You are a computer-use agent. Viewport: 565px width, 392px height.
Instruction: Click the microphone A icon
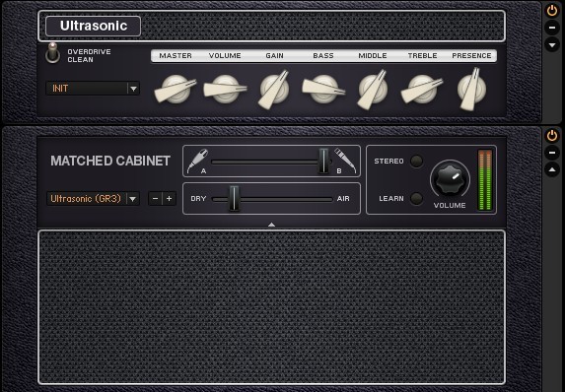pyautogui.click(x=198, y=161)
